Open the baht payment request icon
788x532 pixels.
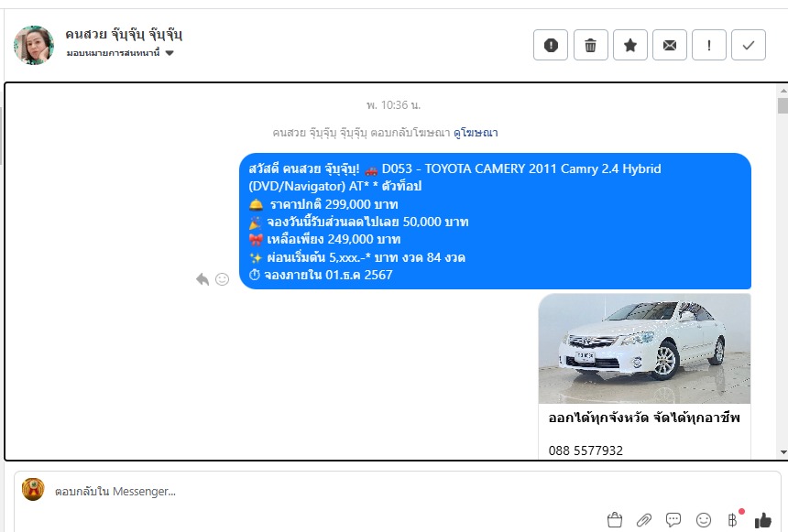tap(733, 519)
